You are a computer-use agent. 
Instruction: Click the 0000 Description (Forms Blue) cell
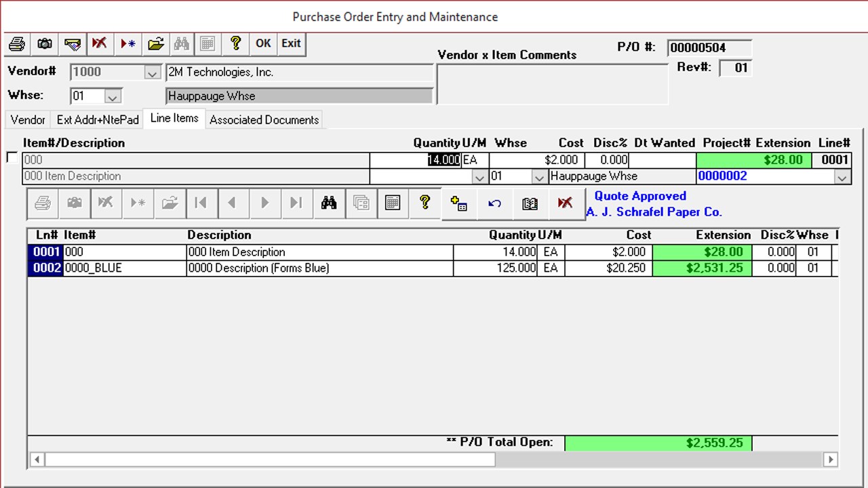(320, 268)
